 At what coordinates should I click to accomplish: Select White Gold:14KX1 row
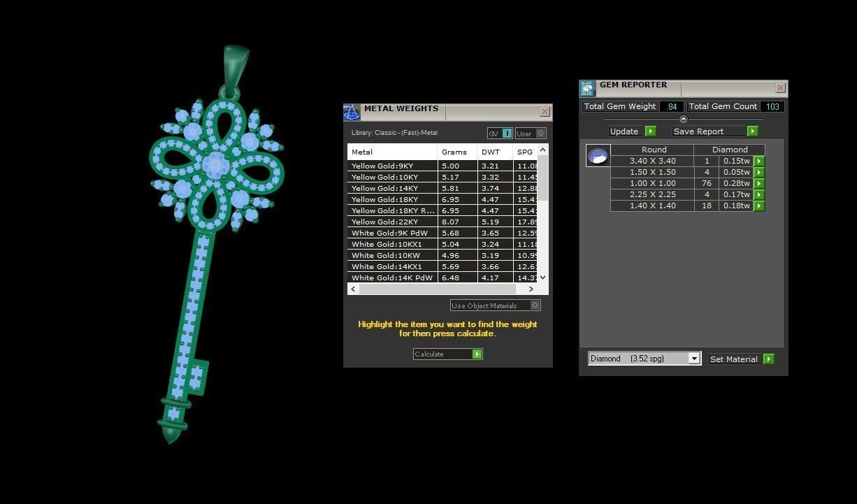tap(392, 266)
